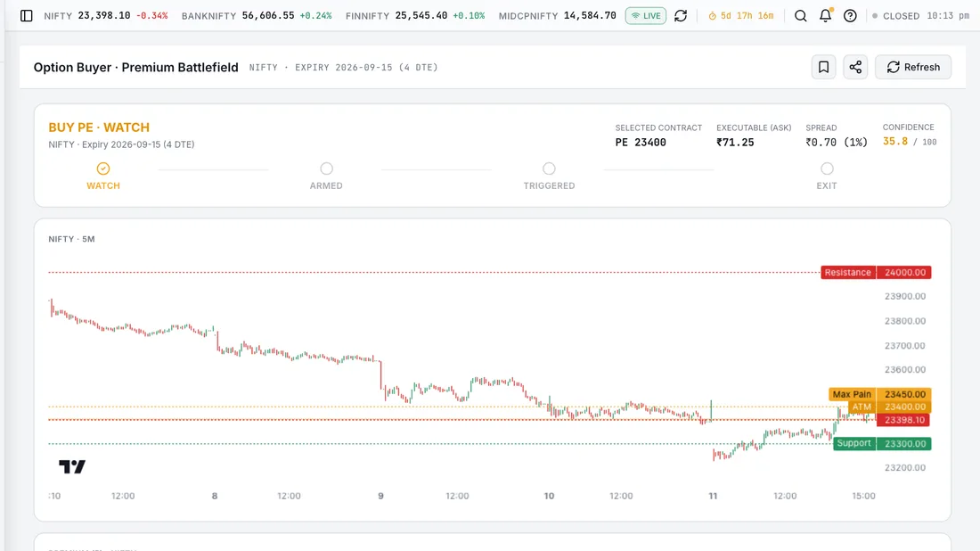Screen dimensions: 980x551
Task: Click the Support 23300.00 chart label
Action: 883,443
